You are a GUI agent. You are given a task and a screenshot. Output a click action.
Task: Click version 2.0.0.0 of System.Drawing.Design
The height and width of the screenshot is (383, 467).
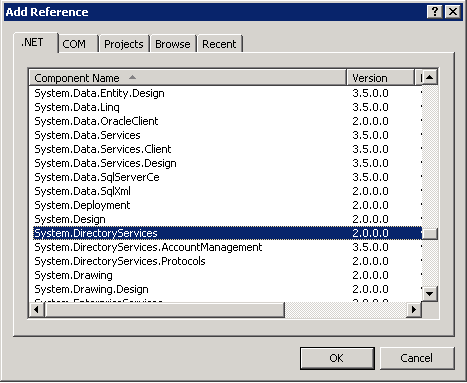coord(370,289)
